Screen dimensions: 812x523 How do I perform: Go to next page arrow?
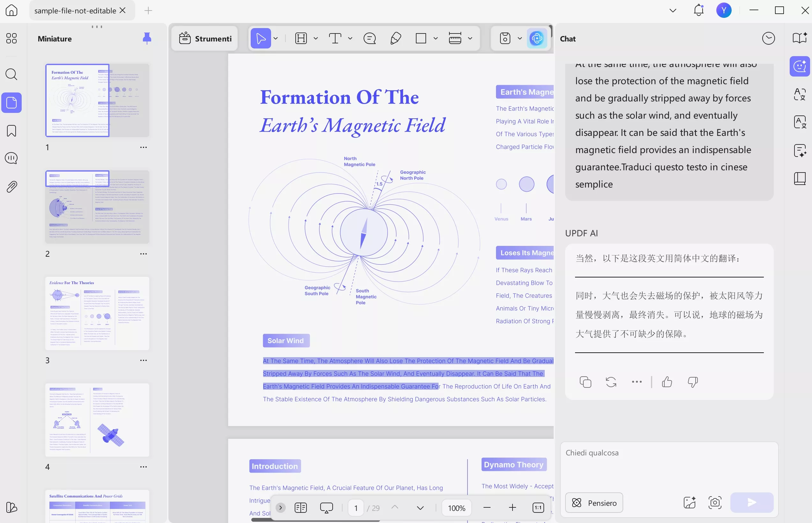click(420, 508)
